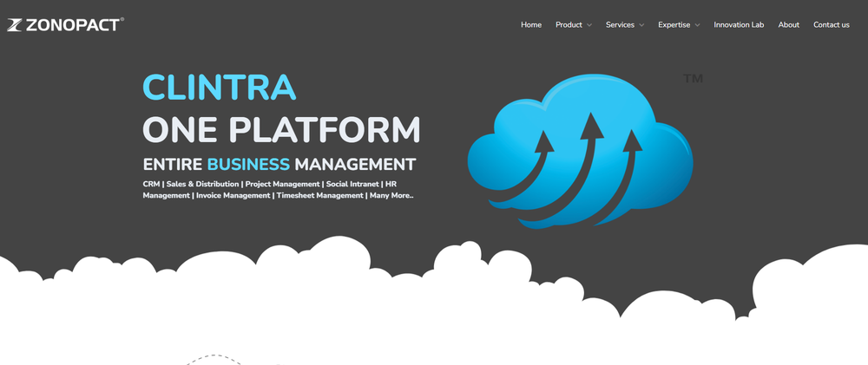Click the Zonopact logo

(x=65, y=25)
